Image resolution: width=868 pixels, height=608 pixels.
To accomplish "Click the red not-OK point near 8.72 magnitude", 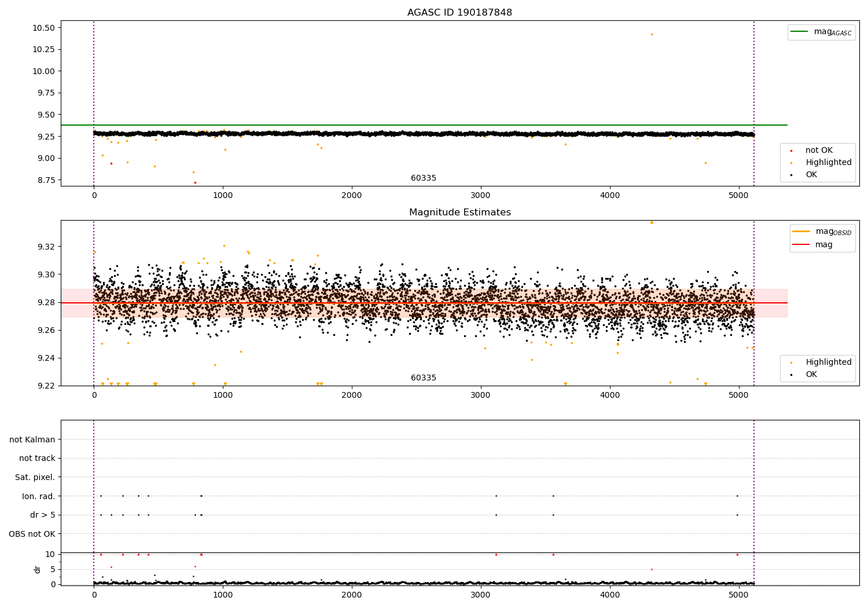I will [x=195, y=182].
